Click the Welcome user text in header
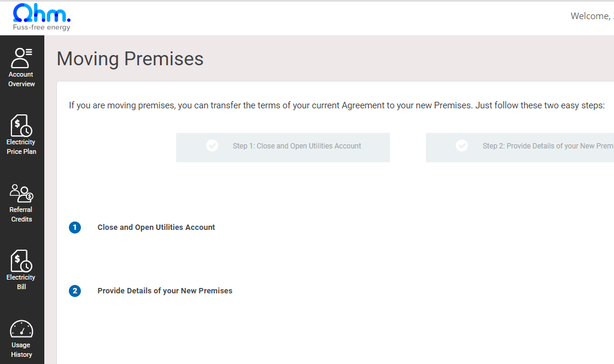Image resolution: width=614 pixels, height=364 pixels. tap(591, 16)
